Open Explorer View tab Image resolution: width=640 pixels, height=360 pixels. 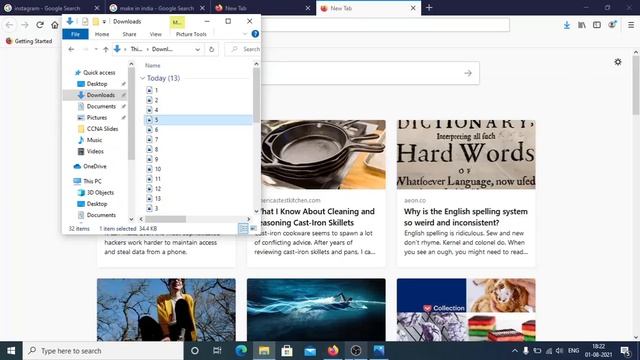click(156, 34)
